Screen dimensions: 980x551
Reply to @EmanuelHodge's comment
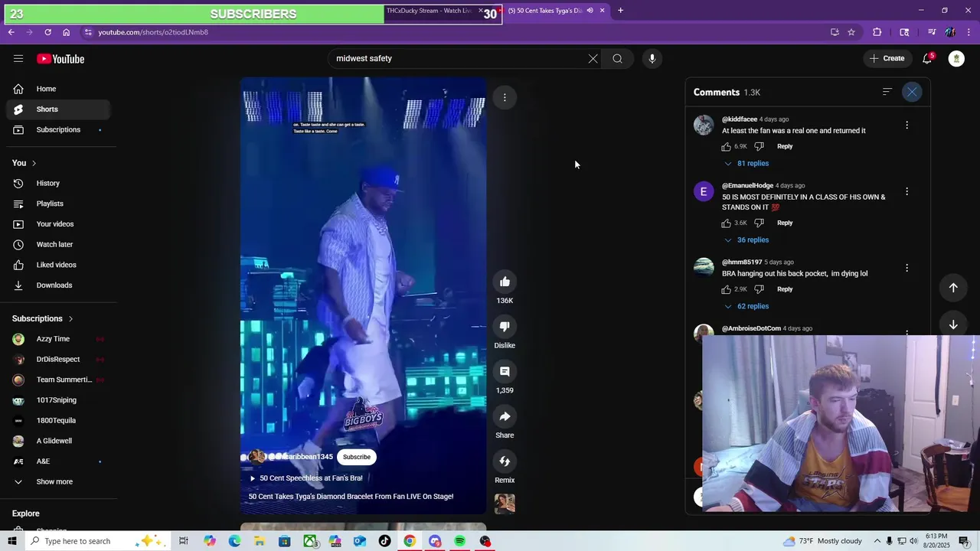(785, 223)
